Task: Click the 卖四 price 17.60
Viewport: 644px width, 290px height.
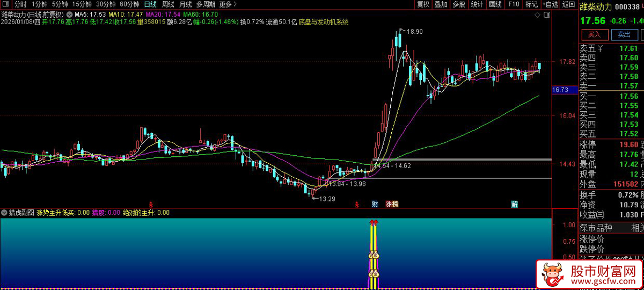Action: coord(628,58)
